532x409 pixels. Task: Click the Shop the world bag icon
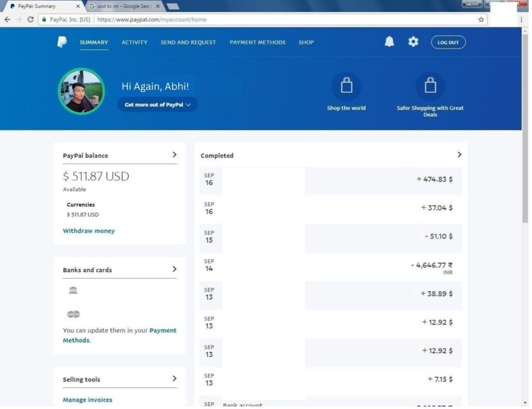(x=347, y=86)
